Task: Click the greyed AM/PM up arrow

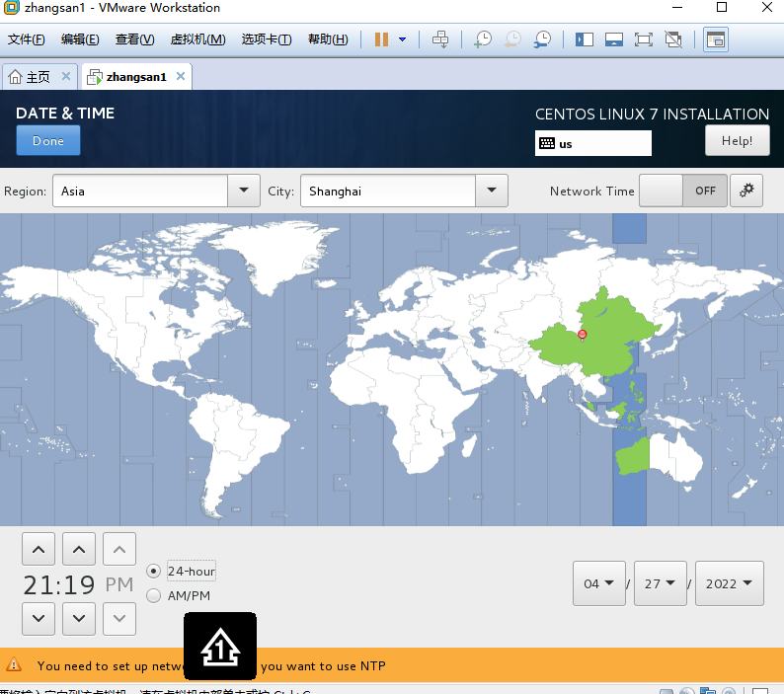Action: click(x=119, y=549)
